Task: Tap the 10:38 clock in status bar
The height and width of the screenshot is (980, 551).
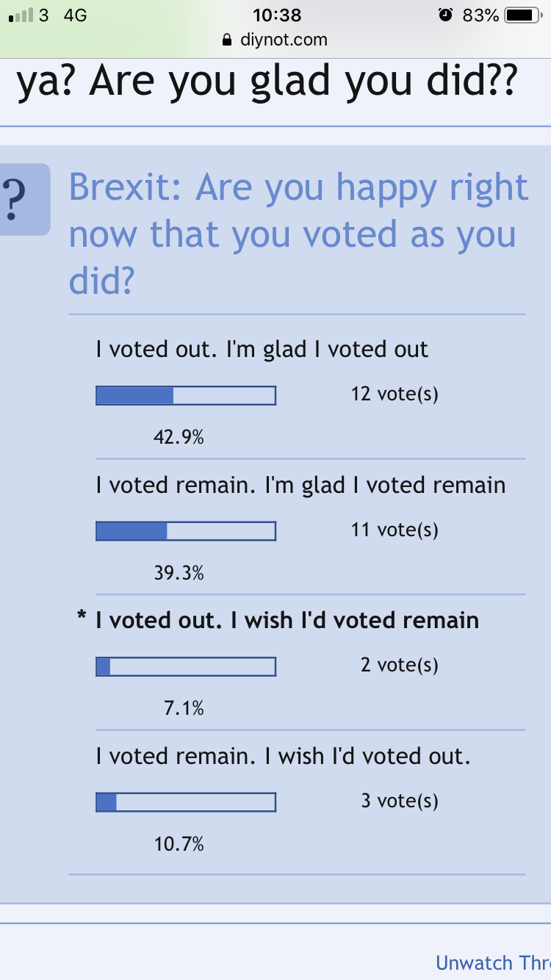Action: pyautogui.click(x=276, y=15)
